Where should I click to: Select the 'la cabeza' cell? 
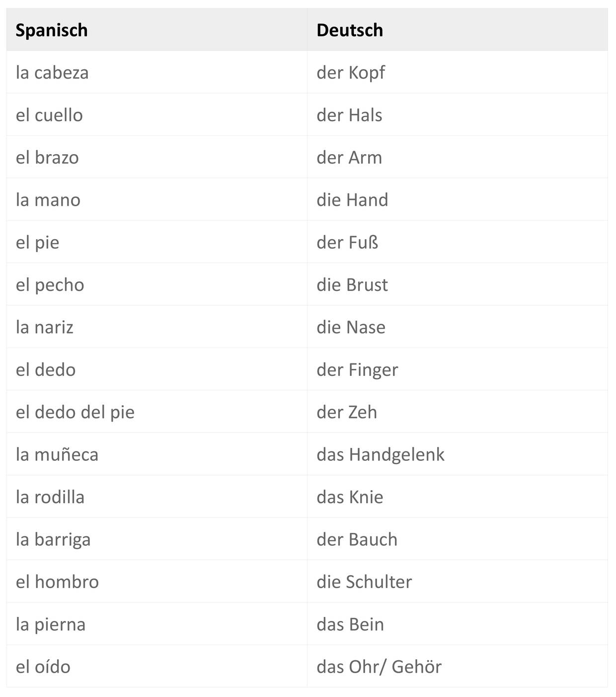(x=52, y=73)
